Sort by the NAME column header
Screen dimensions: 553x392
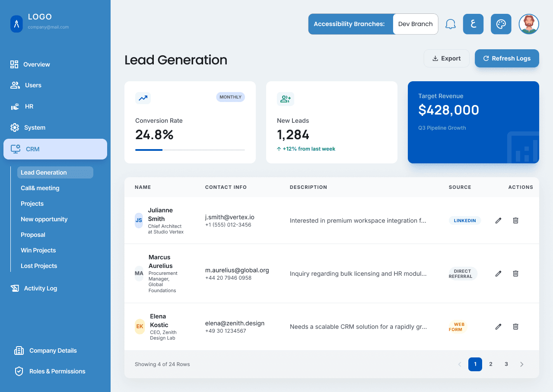pos(143,187)
